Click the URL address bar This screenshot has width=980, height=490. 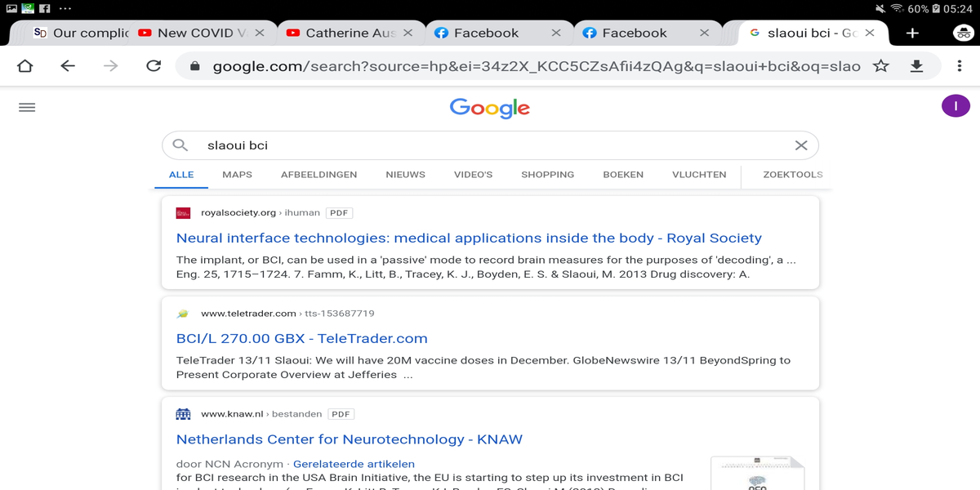point(535,66)
